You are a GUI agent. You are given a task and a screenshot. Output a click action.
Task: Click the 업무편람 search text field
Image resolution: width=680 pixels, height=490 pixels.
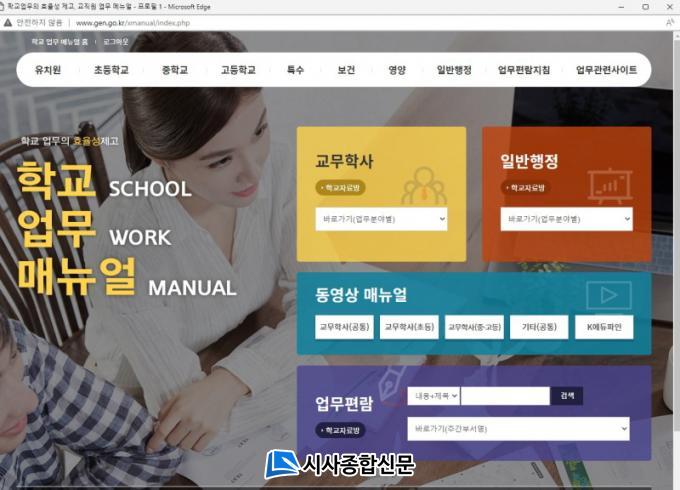[505, 396]
